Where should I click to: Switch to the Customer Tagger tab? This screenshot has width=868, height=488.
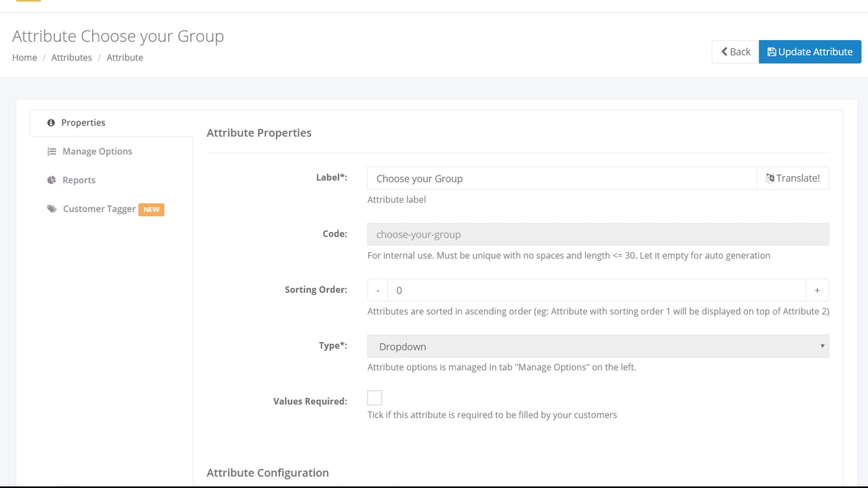click(x=99, y=209)
